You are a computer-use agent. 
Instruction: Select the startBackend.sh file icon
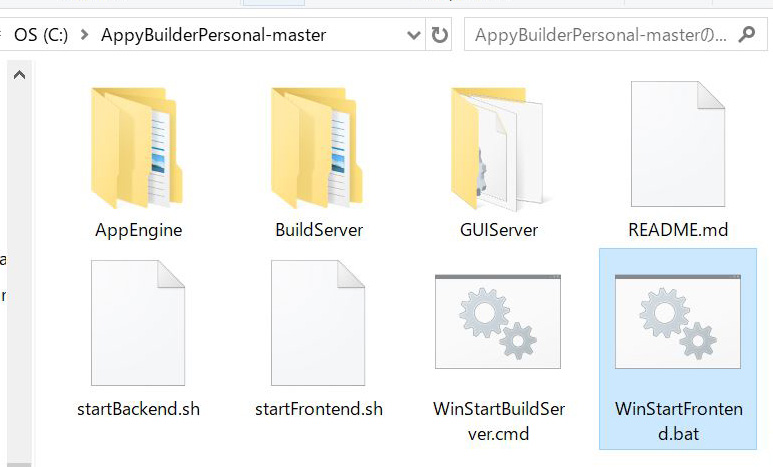pos(138,323)
